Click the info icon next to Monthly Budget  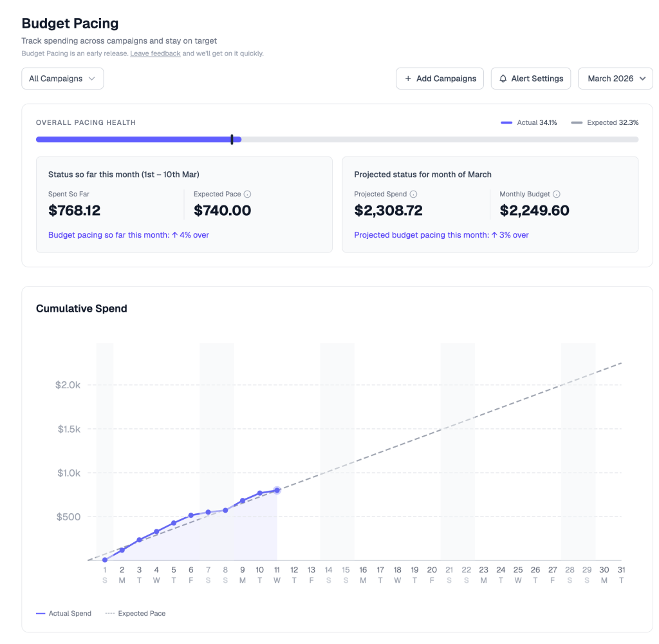pyautogui.click(x=557, y=194)
